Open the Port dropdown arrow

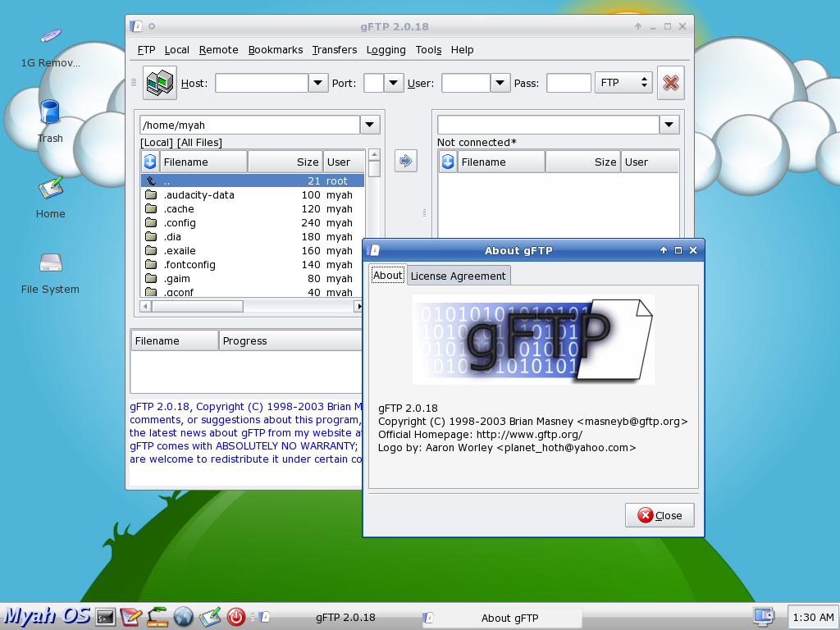pos(394,83)
